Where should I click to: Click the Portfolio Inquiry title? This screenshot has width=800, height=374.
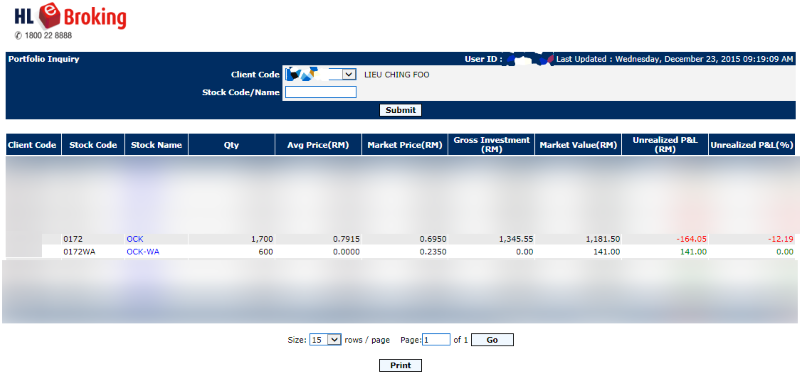pyautogui.click(x=44, y=59)
